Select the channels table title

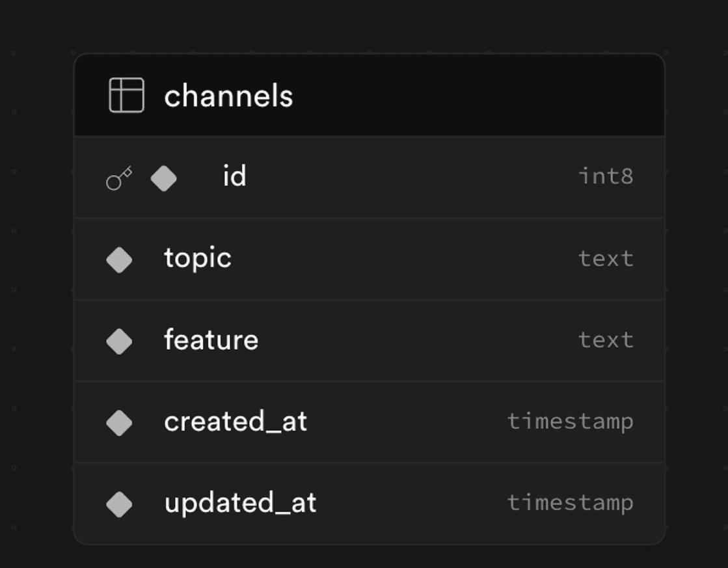pos(229,95)
